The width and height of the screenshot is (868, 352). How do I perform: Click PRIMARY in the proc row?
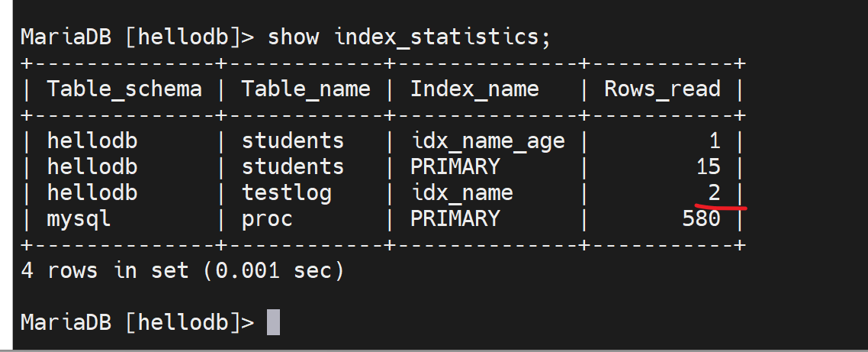tap(455, 218)
